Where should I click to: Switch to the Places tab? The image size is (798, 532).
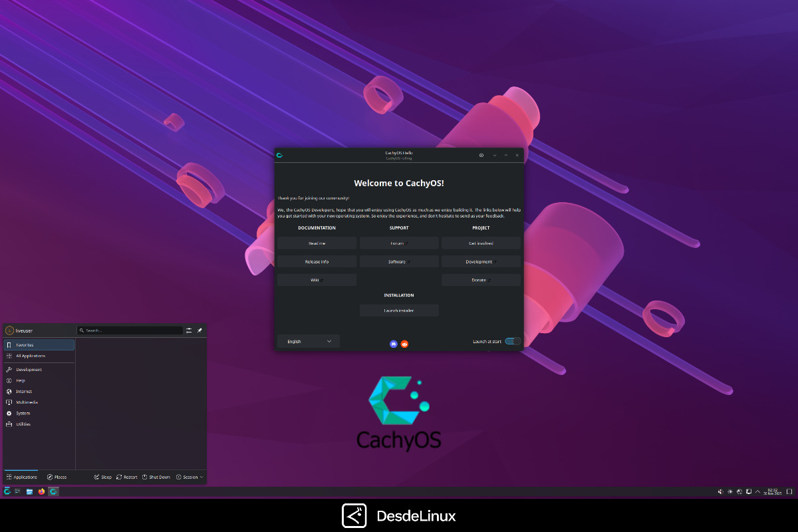[57, 477]
